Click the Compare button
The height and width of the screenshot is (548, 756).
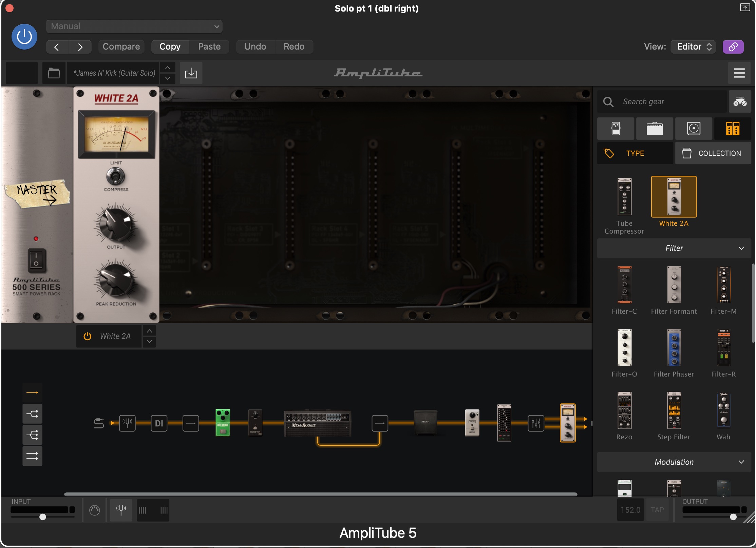pyautogui.click(x=121, y=47)
